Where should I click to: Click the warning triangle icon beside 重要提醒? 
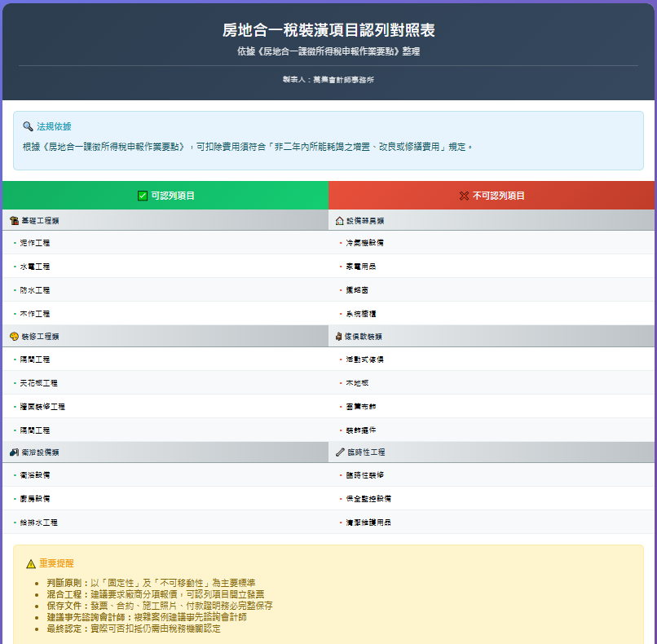(31, 563)
